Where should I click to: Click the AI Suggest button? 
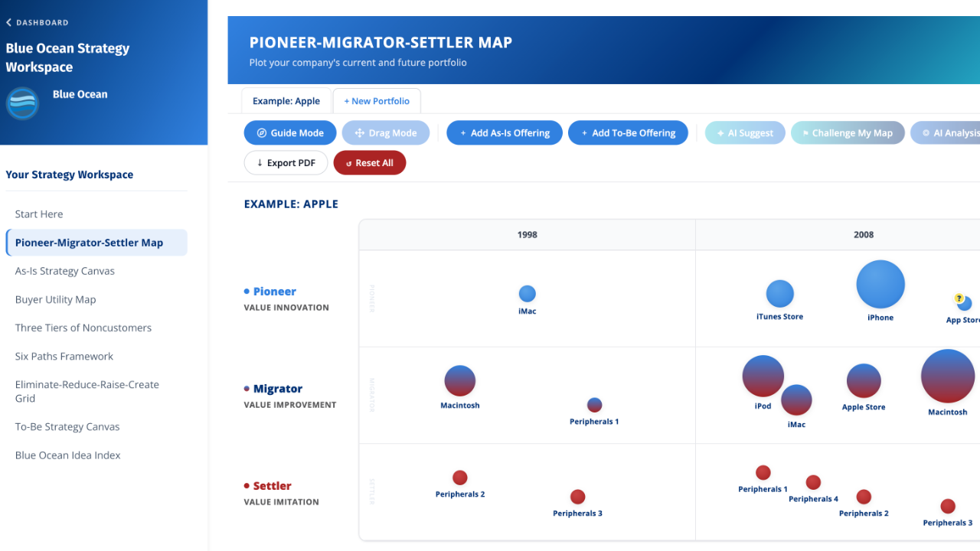click(x=745, y=132)
